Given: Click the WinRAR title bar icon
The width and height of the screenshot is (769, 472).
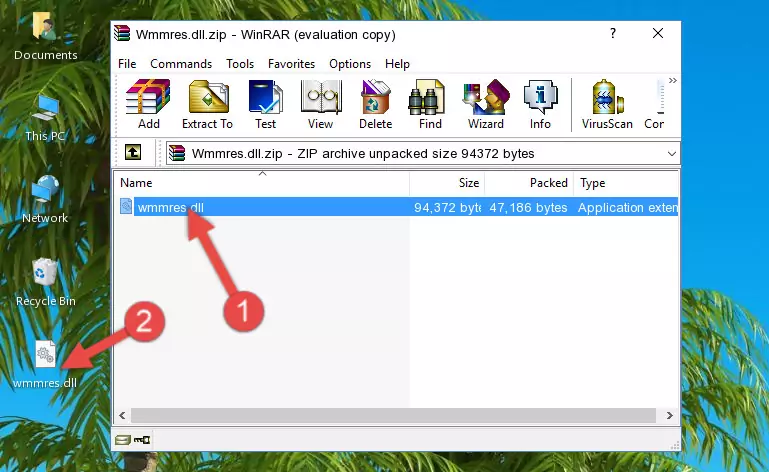Looking at the screenshot, I should pyautogui.click(x=122, y=34).
